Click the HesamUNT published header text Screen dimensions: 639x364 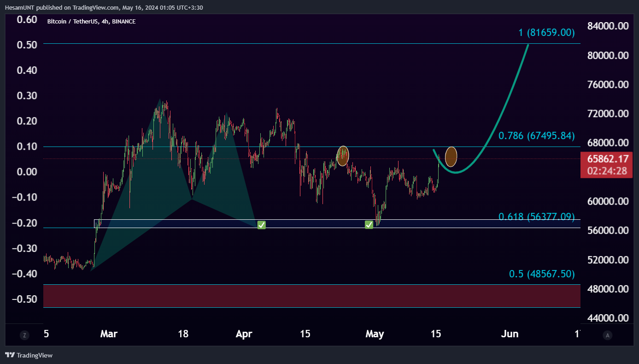104,7
